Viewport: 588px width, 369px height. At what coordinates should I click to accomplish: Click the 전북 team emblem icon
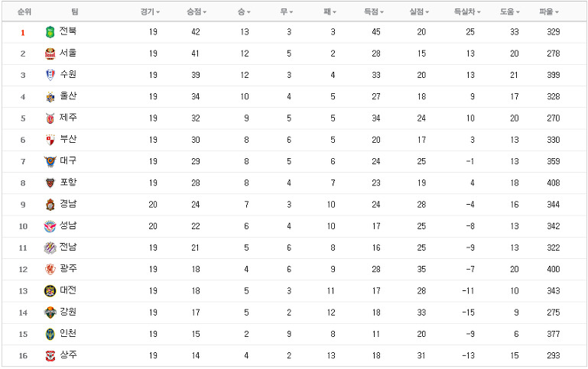(50, 32)
